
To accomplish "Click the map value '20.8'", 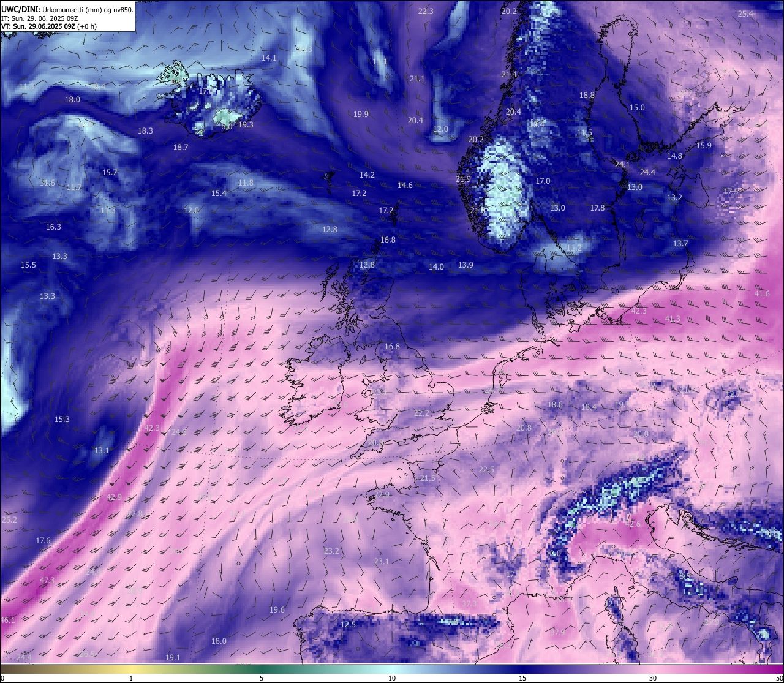I will tap(524, 428).
